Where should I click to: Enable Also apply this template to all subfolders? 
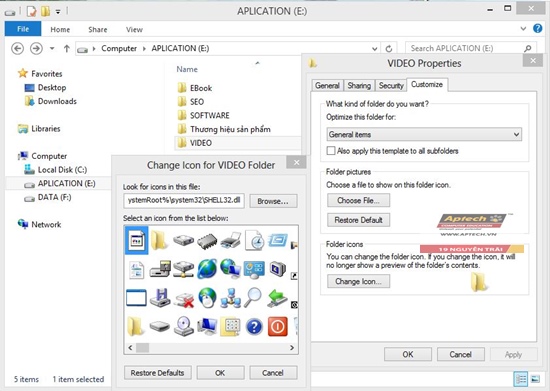click(331, 151)
